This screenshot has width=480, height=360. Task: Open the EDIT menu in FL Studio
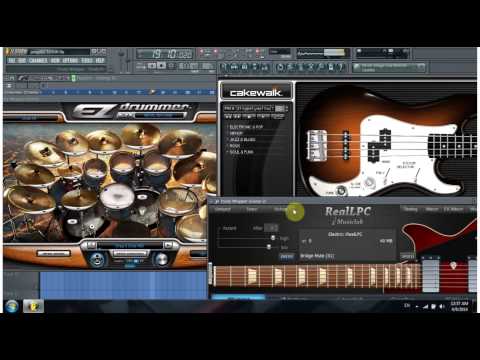[22, 61]
